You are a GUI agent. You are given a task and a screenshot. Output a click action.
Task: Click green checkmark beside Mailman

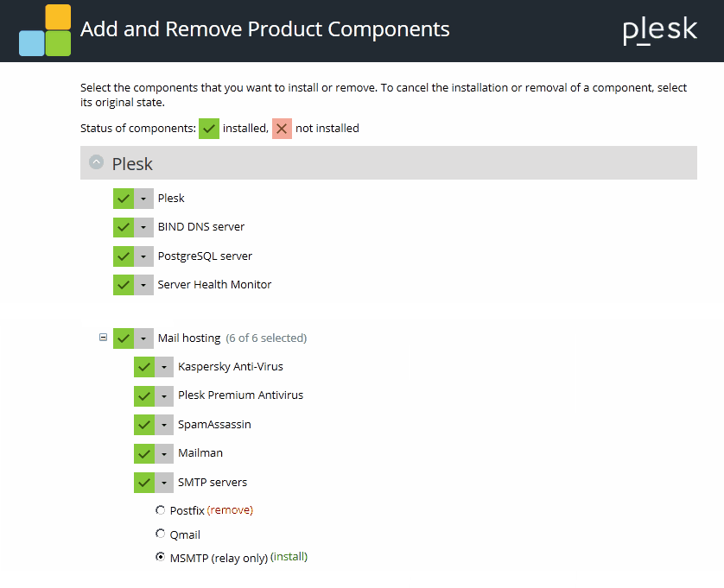point(144,453)
